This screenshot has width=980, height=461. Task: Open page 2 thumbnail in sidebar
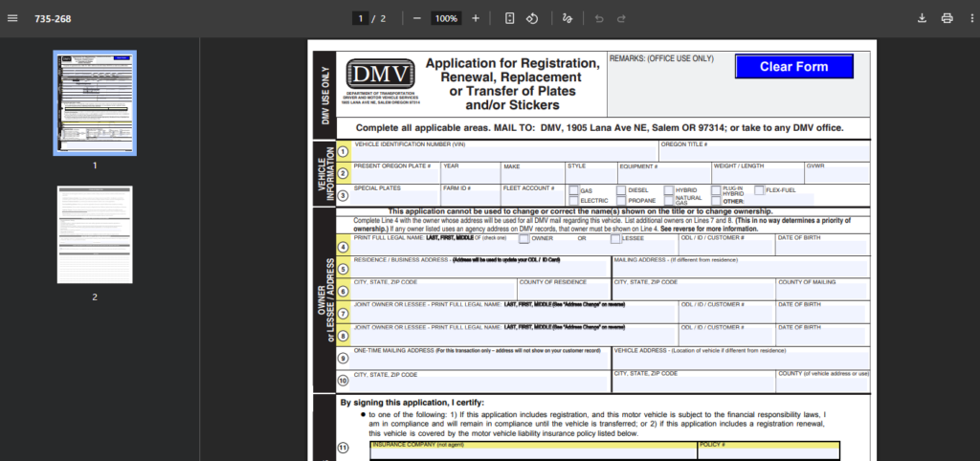pyautogui.click(x=95, y=234)
